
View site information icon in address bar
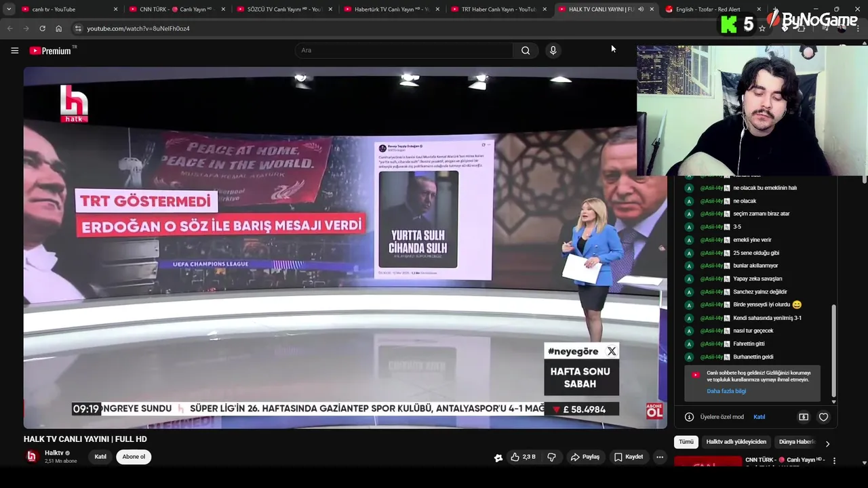point(78,28)
